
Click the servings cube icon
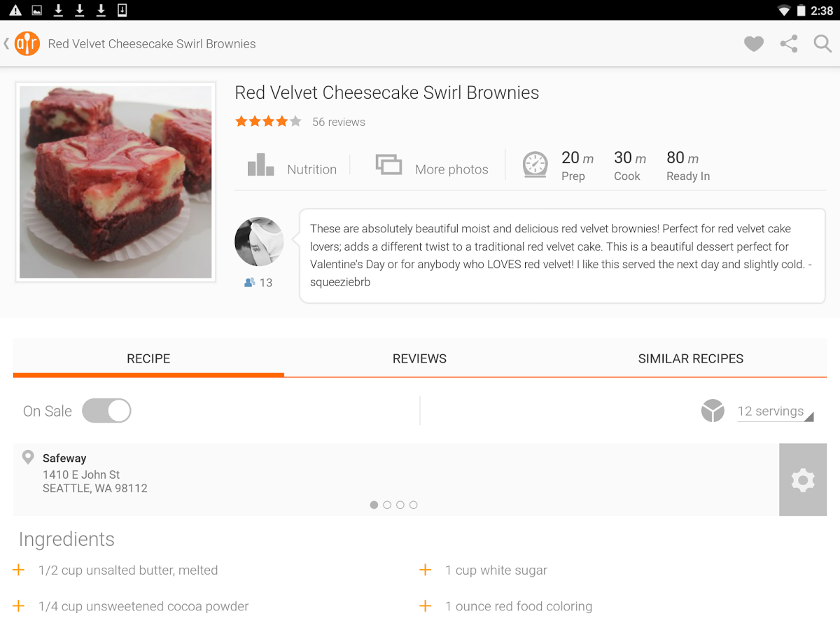point(713,411)
